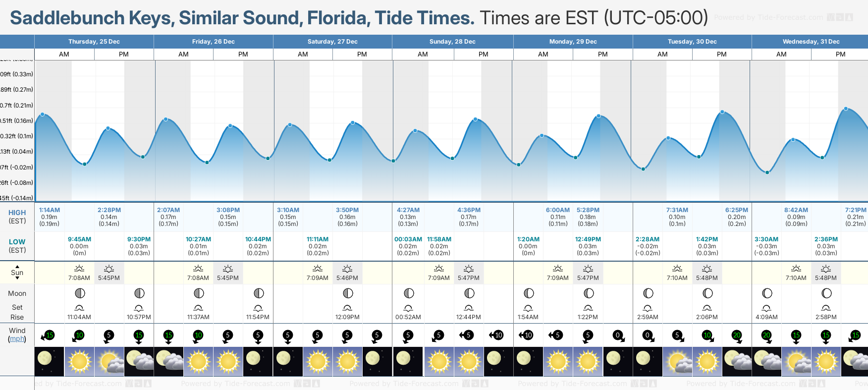
Task: Click Thursday's sunrise icon above 7:08AM
Action: (x=79, y=269)
